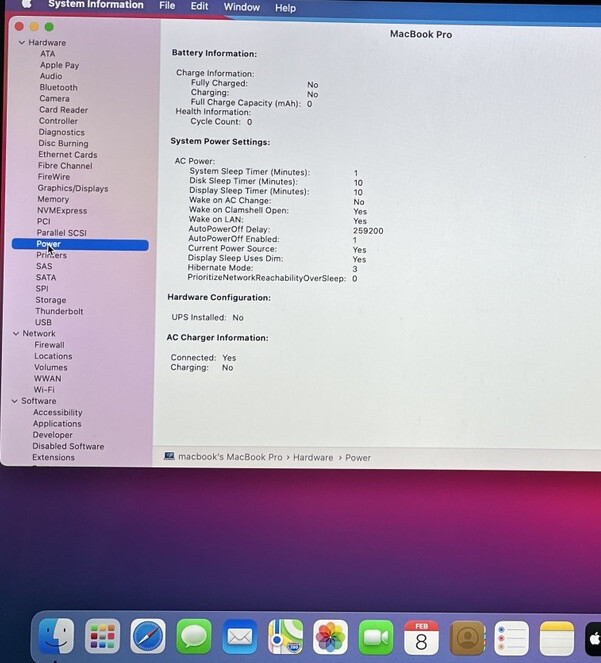601x663 pixels.
Task: Click the Apple menu logo
Action: pyautogui.click(x=26, y=4)
